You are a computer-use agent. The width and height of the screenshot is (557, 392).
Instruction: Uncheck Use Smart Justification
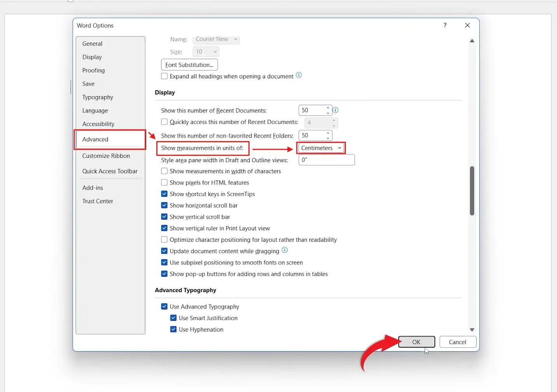tap(173, 318)
